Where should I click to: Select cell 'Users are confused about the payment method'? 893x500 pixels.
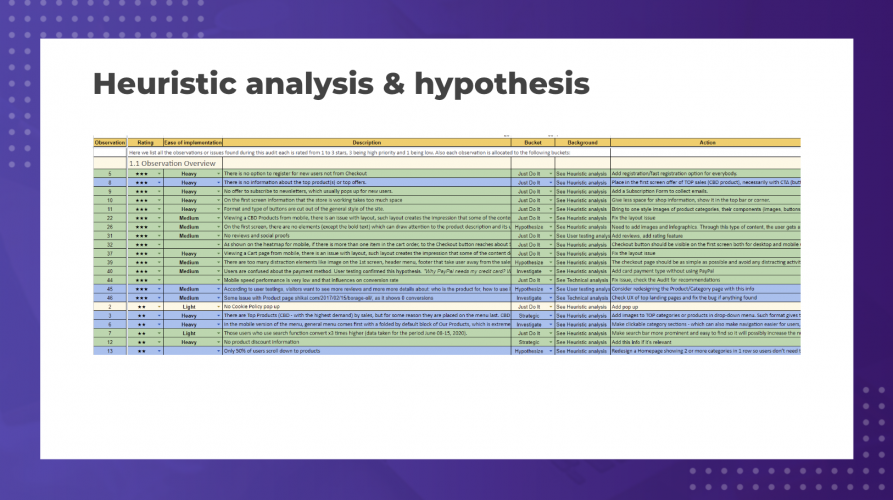coord(367,272)
